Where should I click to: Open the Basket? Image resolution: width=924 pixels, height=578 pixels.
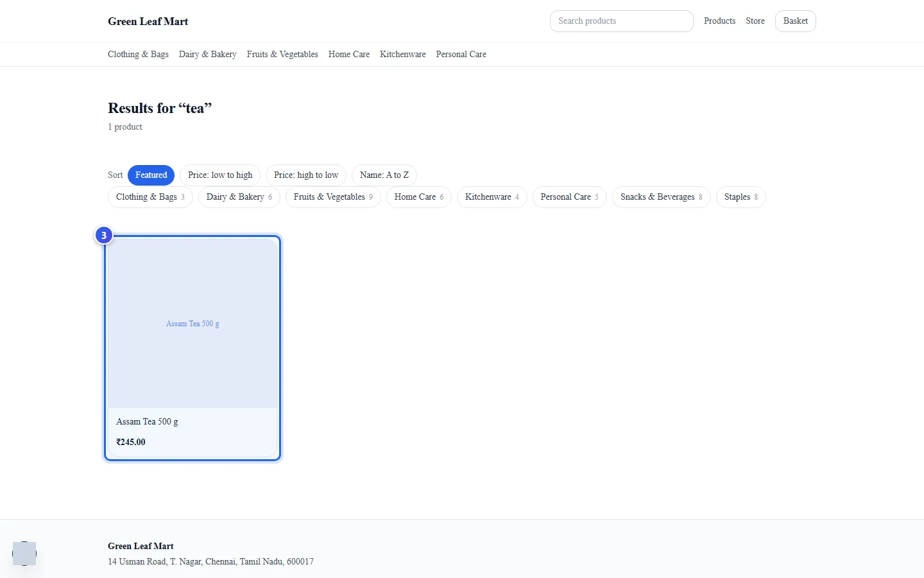click(795, 21)
